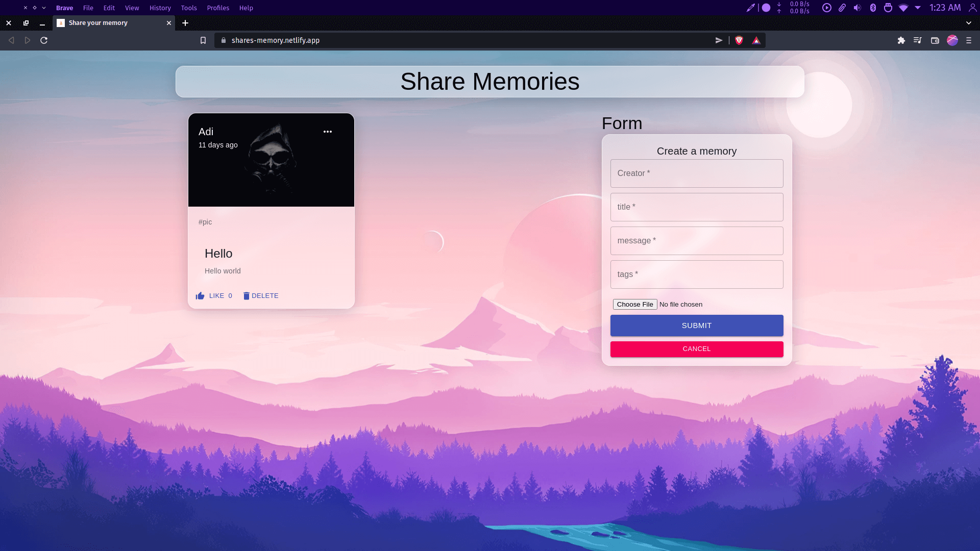Click Choose File to upload an image

[634, 304]
